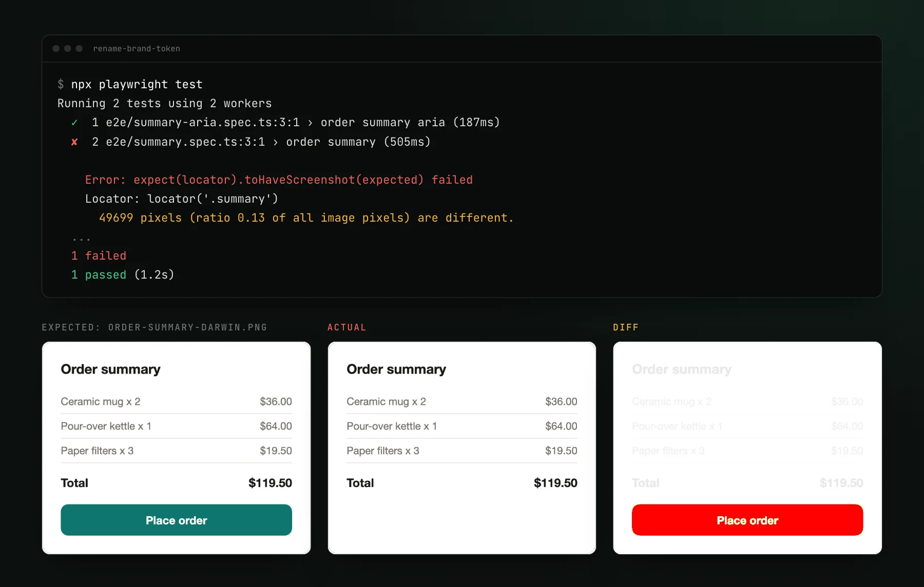This screenshot has height=587, width=924.
Task: Click faded $119.50 total in Diff card
Action: [x=841, y=483]
